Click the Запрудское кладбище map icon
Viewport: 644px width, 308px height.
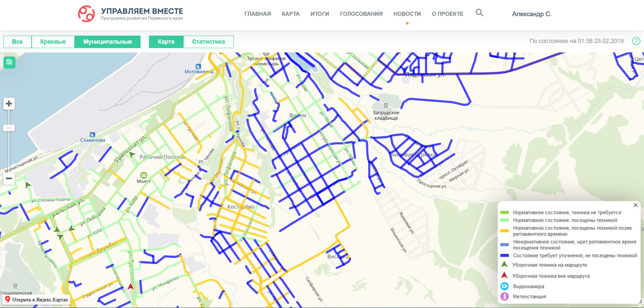point(386,104)
